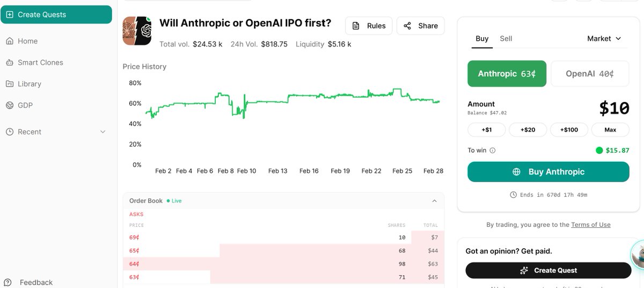Click the 69¢ ask row
The image size is (644, 288).
pyautogui.click(x=283, y=237)
